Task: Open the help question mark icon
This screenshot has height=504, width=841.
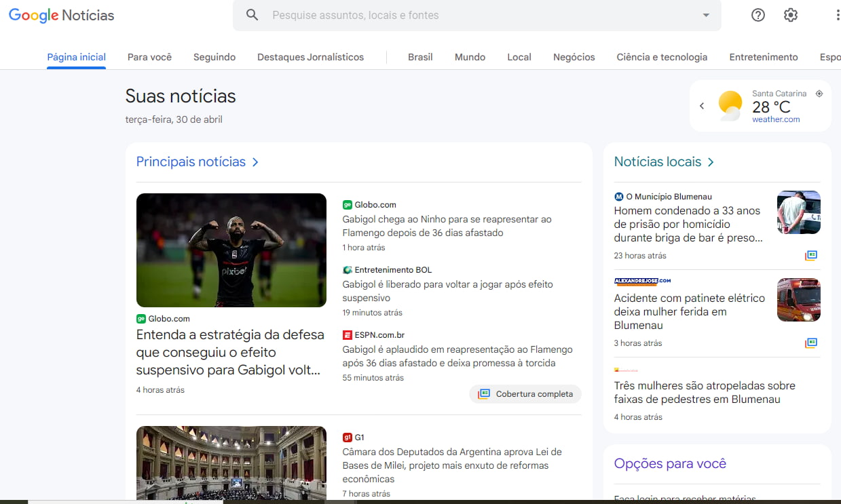Action: (758, 15)
